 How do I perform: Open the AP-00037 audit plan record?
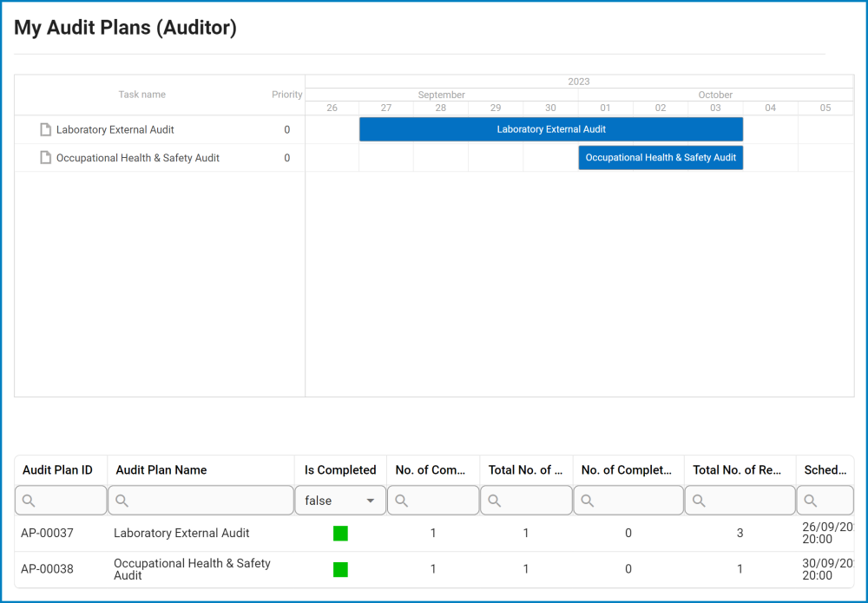pos(50,534)
